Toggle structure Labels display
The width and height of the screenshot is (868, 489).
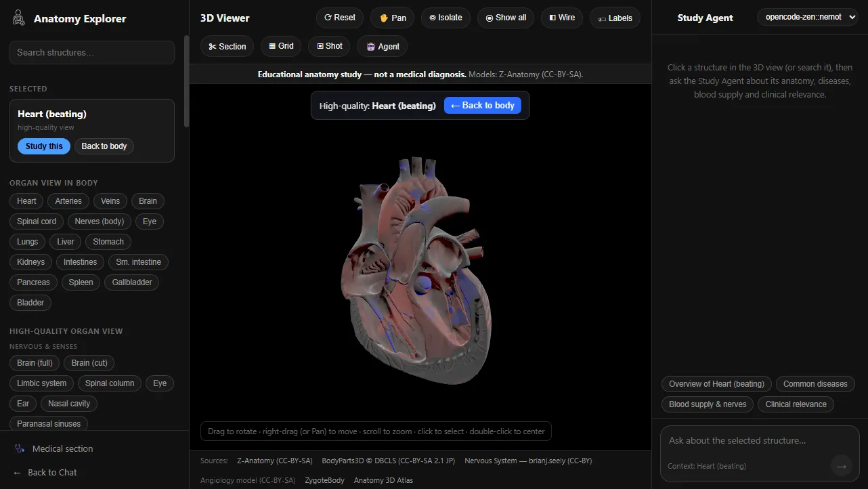(615, 18)
